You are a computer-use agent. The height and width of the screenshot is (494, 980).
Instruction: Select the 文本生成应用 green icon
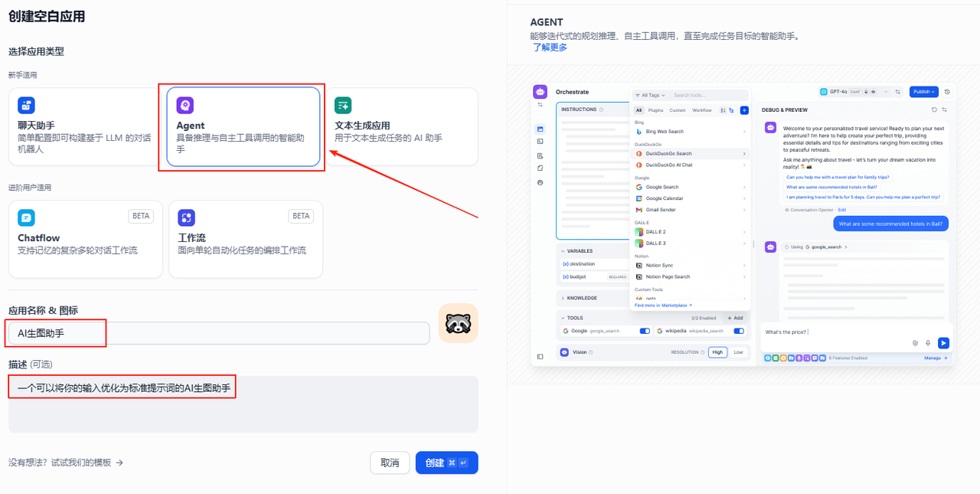343,106
